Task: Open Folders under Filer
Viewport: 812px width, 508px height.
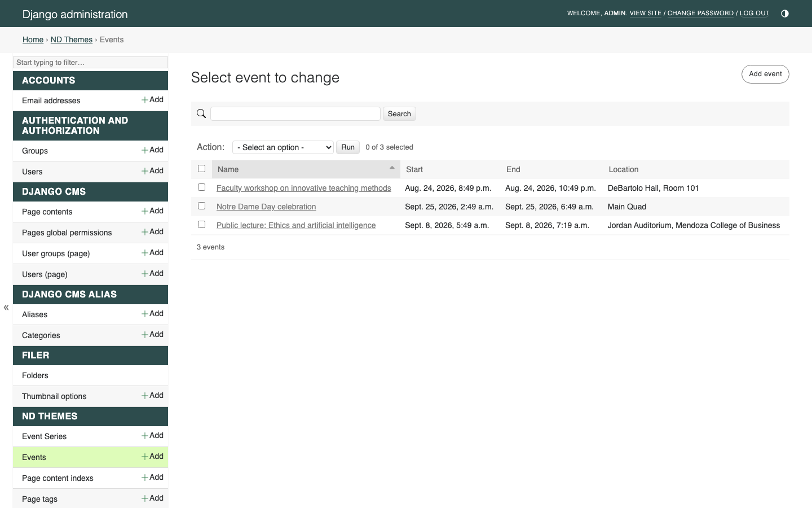Action: [35, 375]
